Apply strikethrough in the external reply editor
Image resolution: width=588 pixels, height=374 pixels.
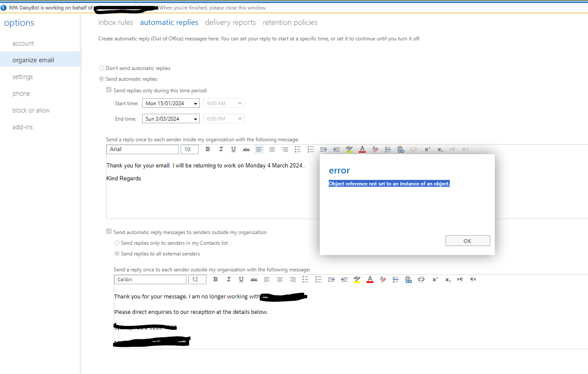[x=254, y=279]
